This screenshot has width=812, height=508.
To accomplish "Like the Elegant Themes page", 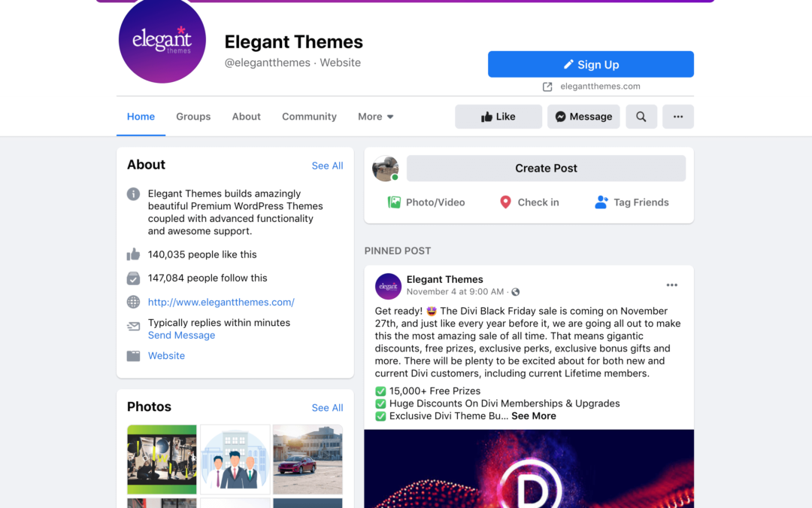I will 498,117.
